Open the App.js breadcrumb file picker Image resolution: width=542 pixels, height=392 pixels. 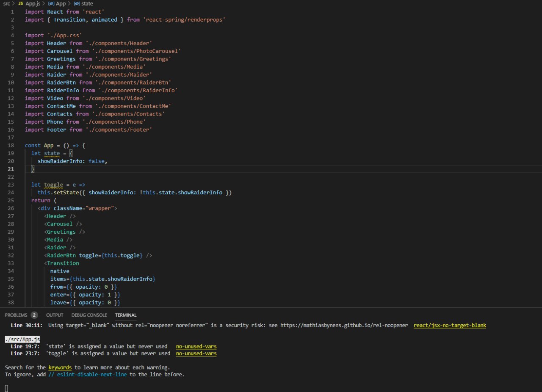pyautogui.click(x=33, y=3)
